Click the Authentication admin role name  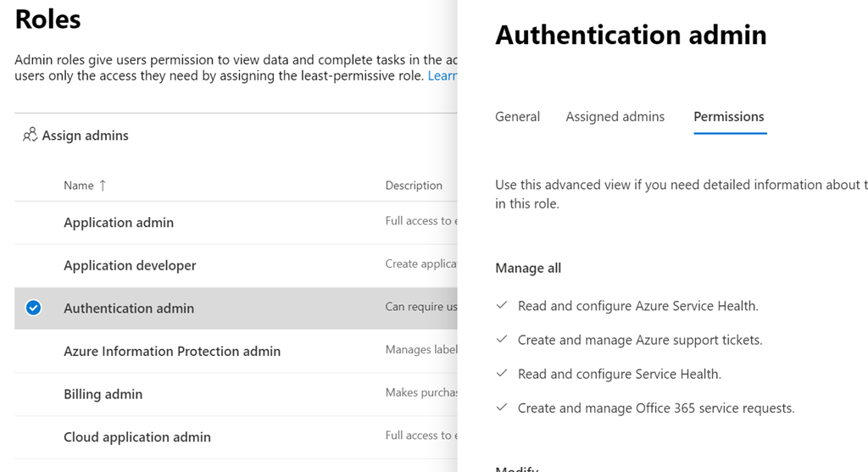129,308
